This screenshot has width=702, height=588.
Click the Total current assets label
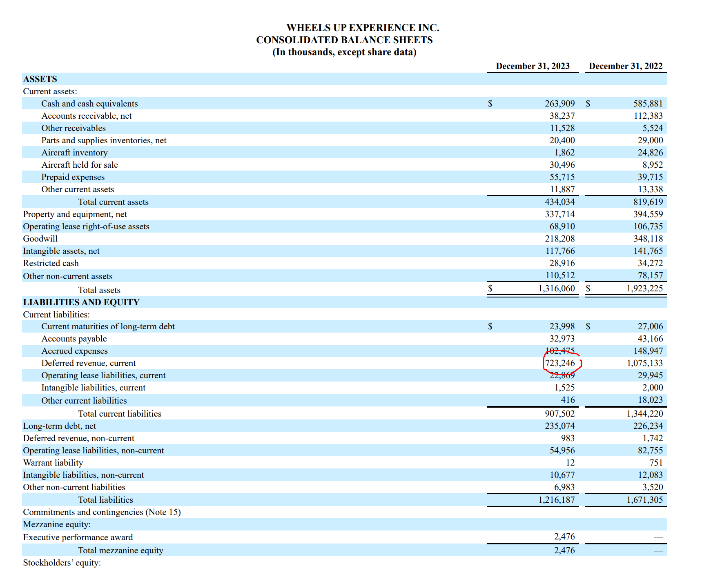[113, 202]
